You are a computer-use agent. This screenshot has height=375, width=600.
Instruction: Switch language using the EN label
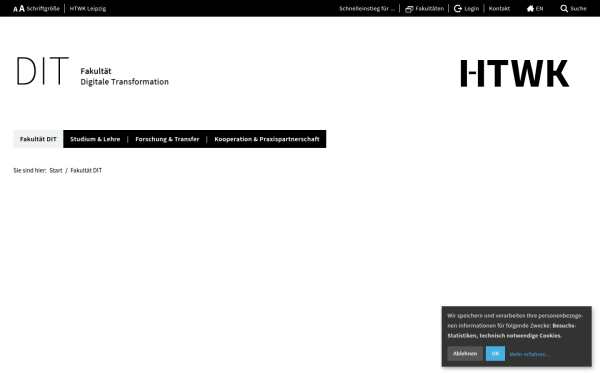pyautogui.click(x=539, y=8)
